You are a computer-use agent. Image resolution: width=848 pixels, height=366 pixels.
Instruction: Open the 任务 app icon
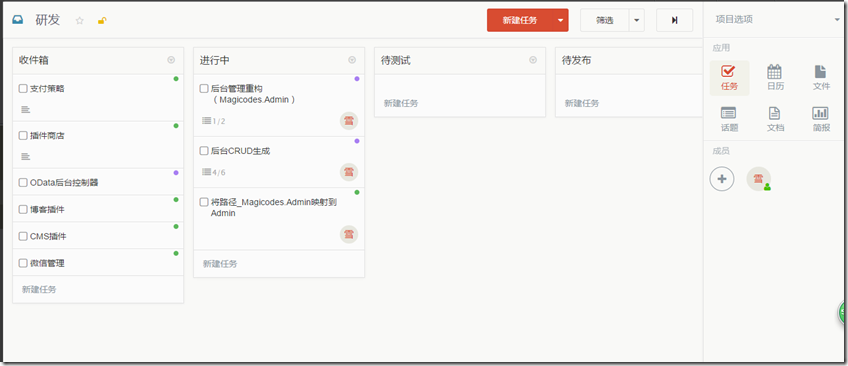(x=729, y=78)
